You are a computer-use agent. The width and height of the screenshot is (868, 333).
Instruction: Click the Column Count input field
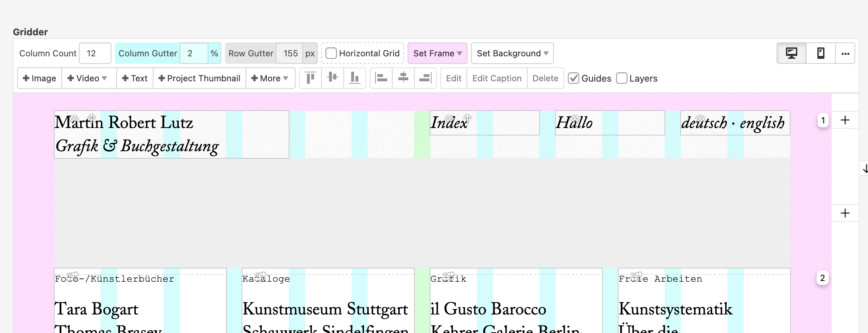(x=95, y=53)
